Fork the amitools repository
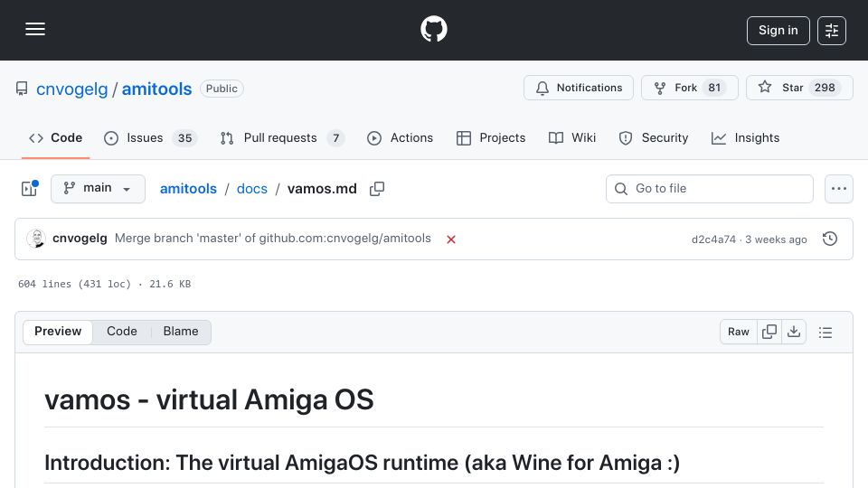868x488 pixels. click(689, 88)
